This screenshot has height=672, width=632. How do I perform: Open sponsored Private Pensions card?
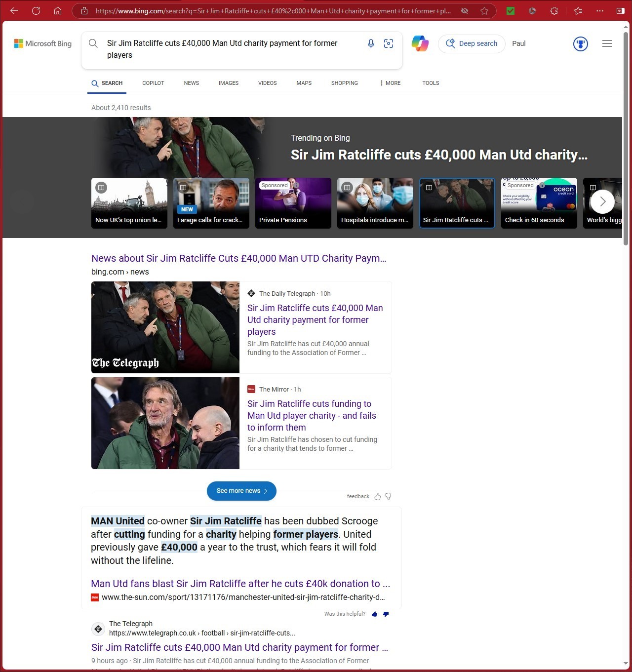pyautogui.click(x=293, y=203)
